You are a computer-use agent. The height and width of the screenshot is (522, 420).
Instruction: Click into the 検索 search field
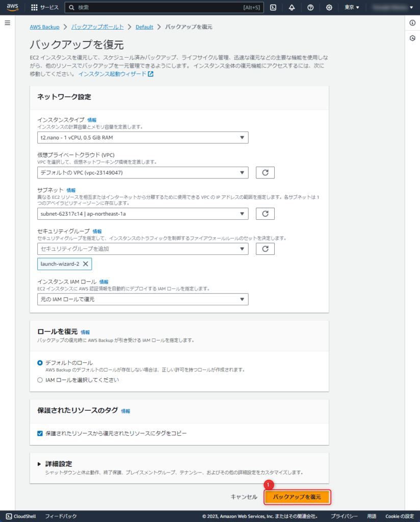click(x=164, y=7)
